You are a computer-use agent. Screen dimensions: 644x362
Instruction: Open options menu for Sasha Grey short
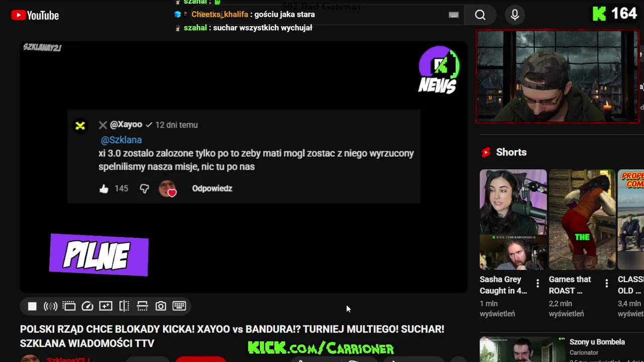pos(537,284)
